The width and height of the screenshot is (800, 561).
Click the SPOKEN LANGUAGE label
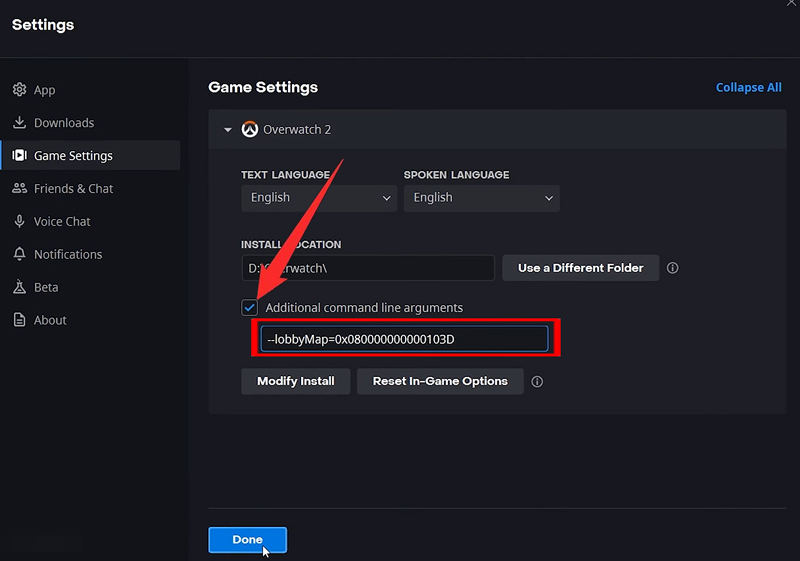(456, 175)
